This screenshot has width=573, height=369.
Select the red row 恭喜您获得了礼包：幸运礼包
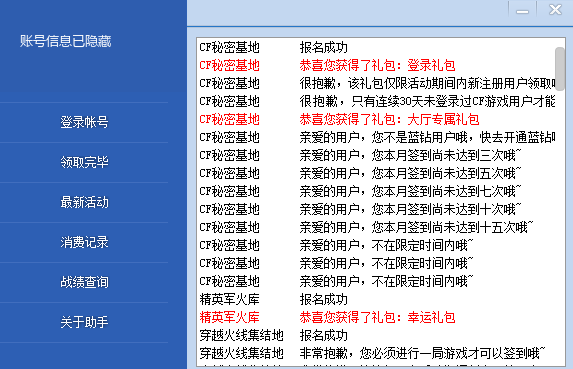point(376,317)
